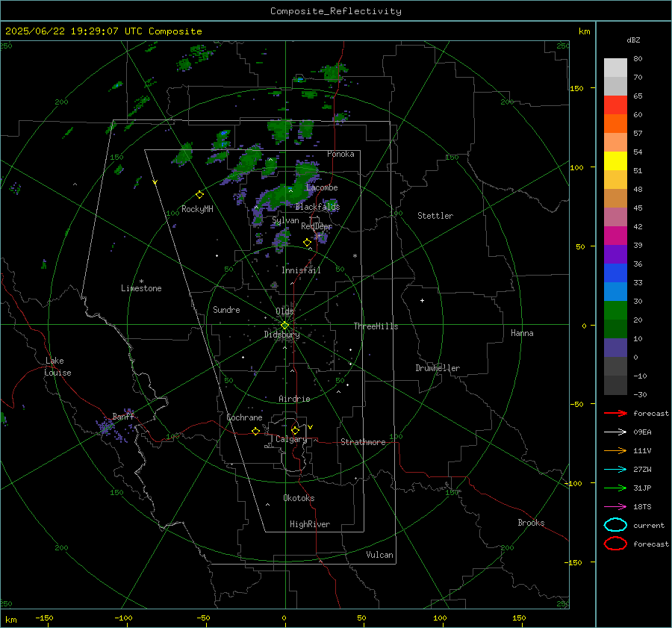Click the Ponoka city label
Viewport: 672px width, 628px height.
coord(340,154)
